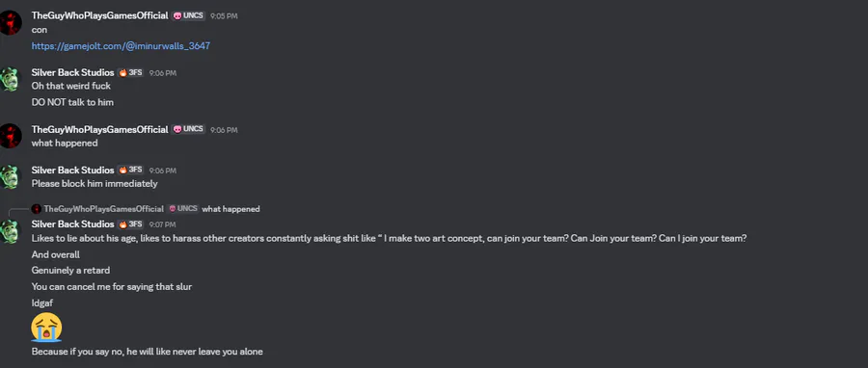This screenshot has height=368, width=868.
Task: Click the UNCS tag on the 9:06 PM message
Action: [189, 129]
